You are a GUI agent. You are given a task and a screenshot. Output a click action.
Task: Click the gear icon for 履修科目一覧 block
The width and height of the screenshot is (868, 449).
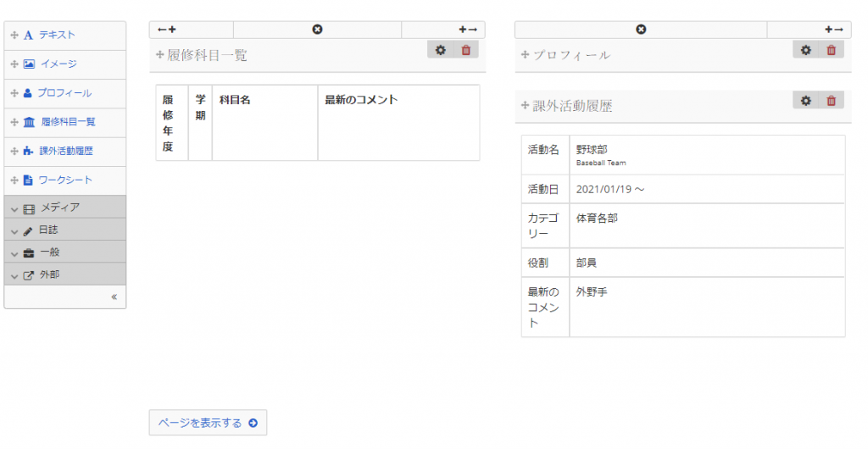pyautogui.click(x=440, y=50)
